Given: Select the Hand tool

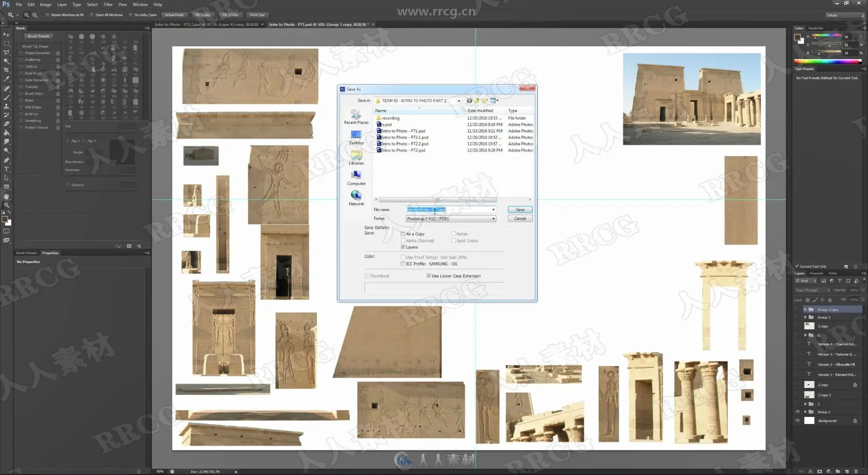Looking at the screenshot, I should click(7, 196).
